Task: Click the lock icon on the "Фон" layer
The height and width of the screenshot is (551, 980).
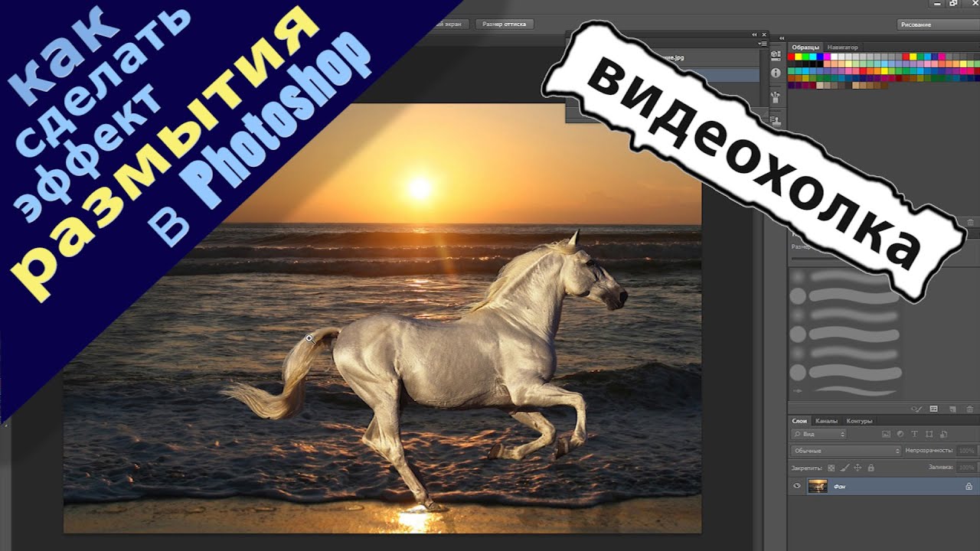Action: pos(969,487)
